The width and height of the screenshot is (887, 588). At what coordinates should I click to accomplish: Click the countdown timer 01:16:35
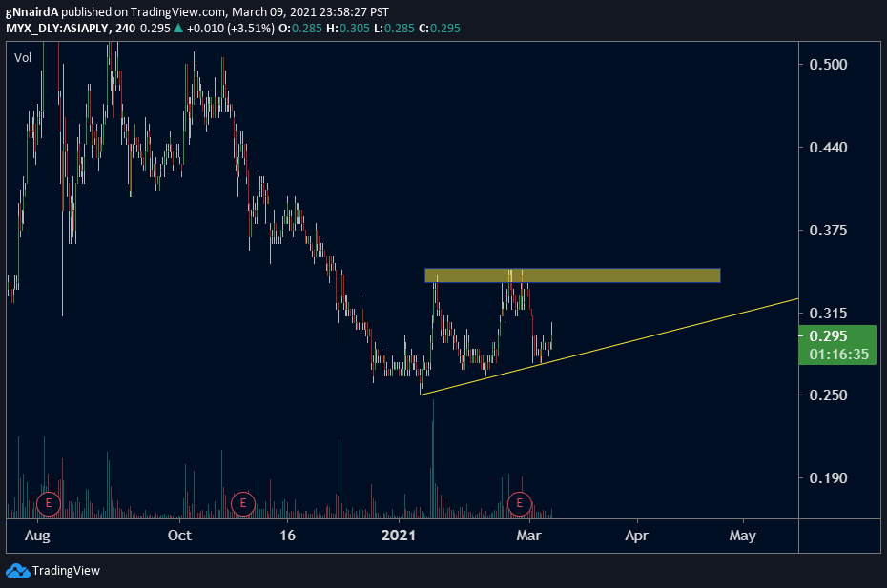pyautogui.click(x=838, y=355)
